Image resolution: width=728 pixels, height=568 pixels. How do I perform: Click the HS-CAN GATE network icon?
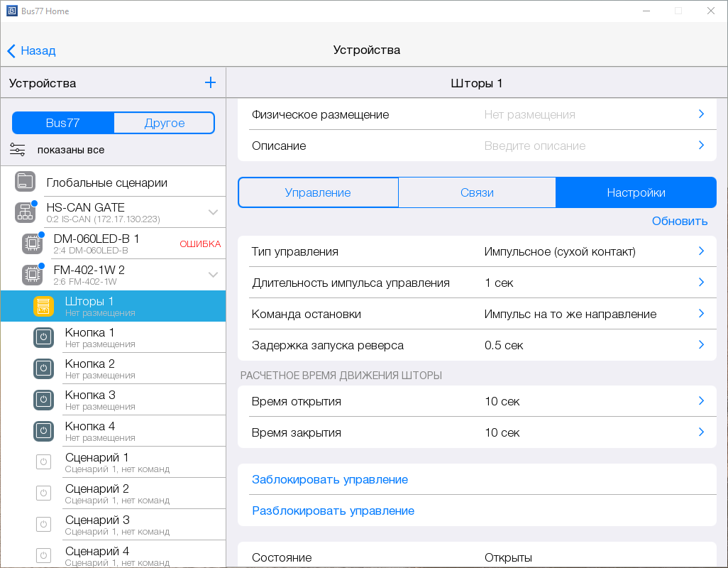(x=25, y=212)
